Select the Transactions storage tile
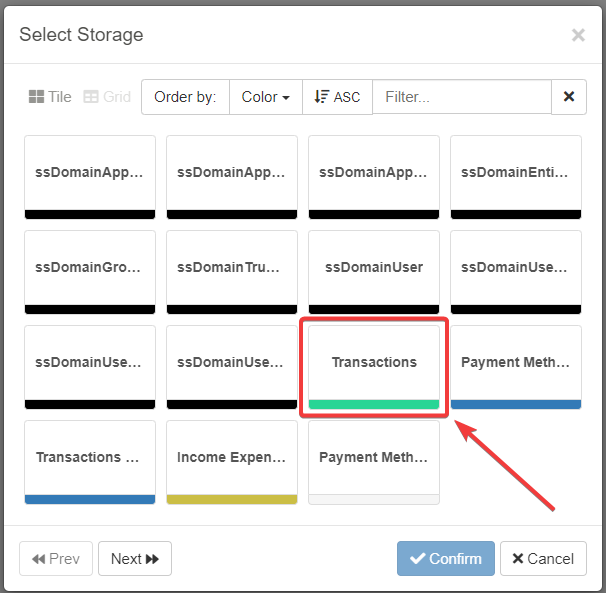This screenshot has width=606, height=593. [x=374, y=362]
